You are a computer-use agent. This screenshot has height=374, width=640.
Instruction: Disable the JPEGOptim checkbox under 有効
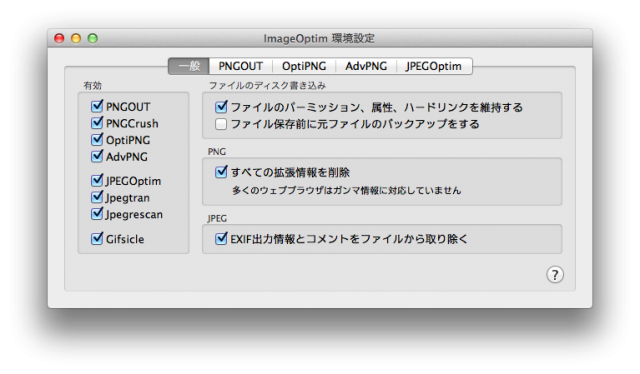(97, 180)
